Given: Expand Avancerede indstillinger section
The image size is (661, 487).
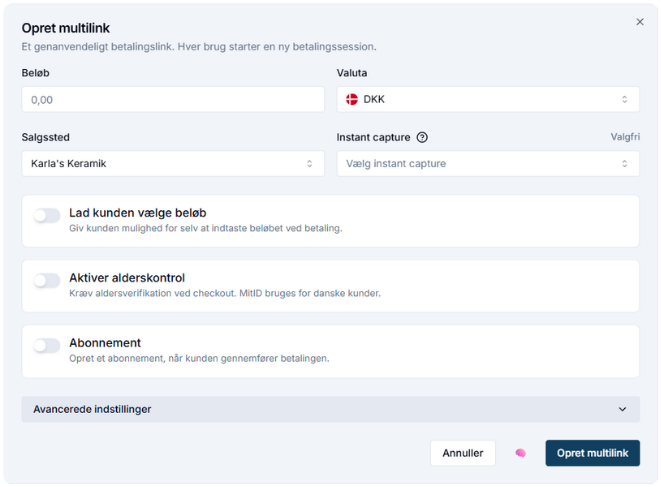Looking at the screenshot, I should (330, 409).
